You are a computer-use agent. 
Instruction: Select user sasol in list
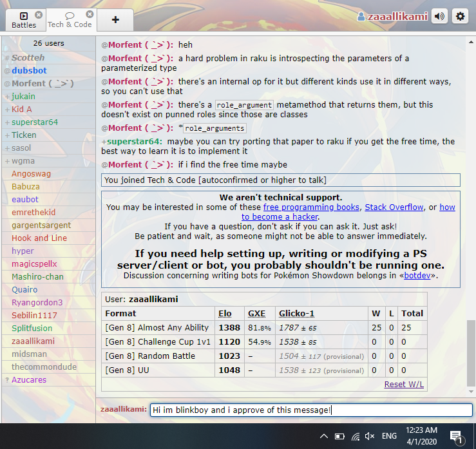(48, 148)
